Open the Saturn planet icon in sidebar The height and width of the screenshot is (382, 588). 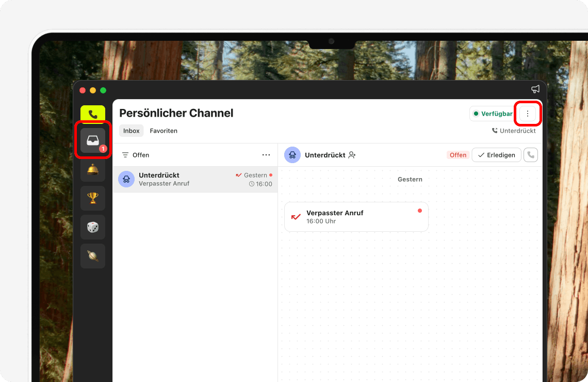92,256
